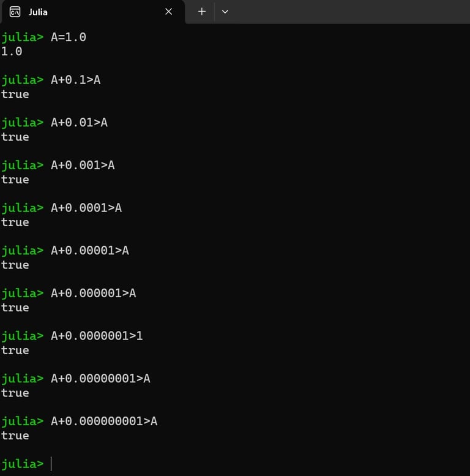Click the true output below A+0.1>A
The height and width of the screenshot is (476, 470).
tap(15, 94)
